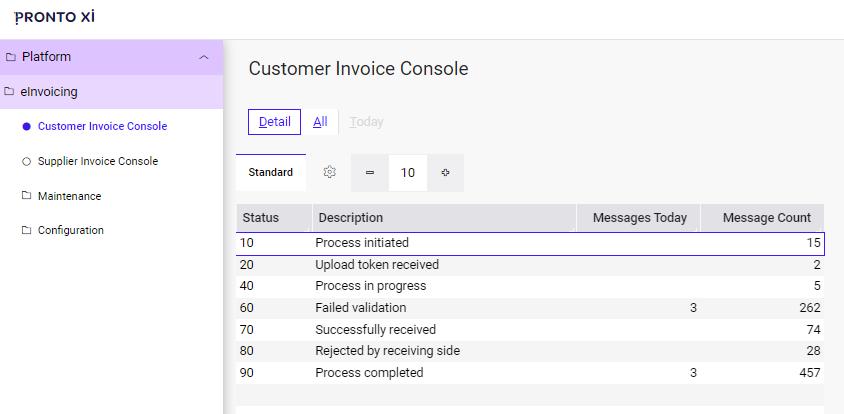Click the PRONTO Xi logo
This screenshot has width=844, height=414.
[55, 18]
